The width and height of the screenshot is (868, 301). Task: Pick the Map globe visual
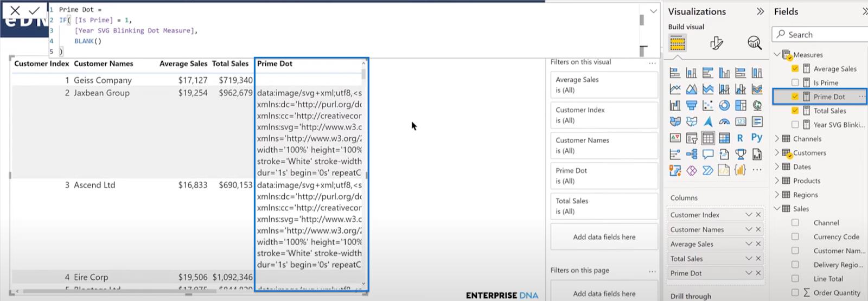(x=757, y=105)
